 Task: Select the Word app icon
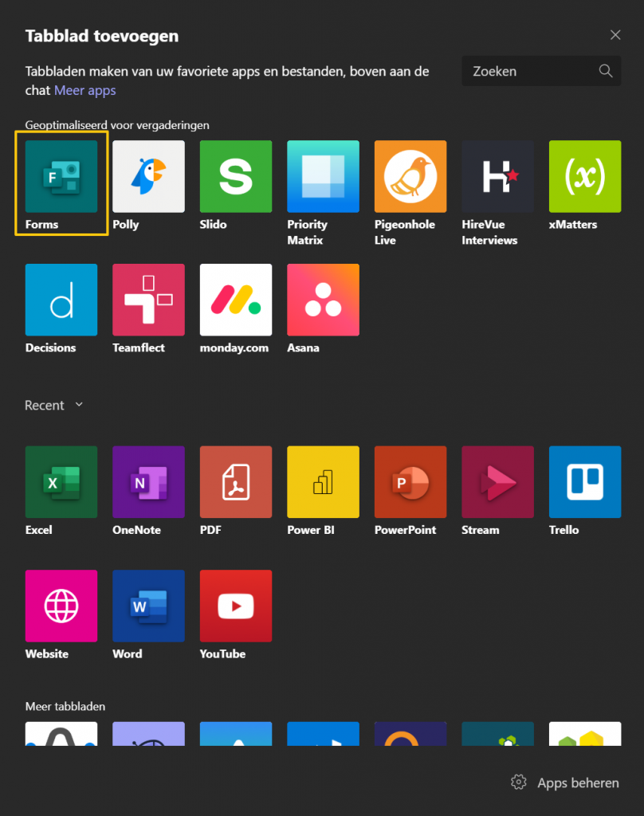click(x=148, y=606)
